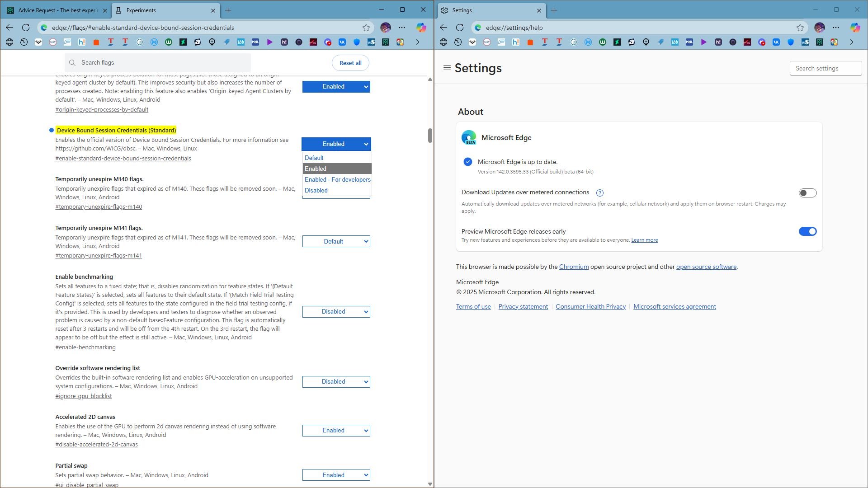Open the #enable-standard-device-bound-session-credentials anchor link
Viewport: 868px width, 488px height.
[x=123, y=159]
